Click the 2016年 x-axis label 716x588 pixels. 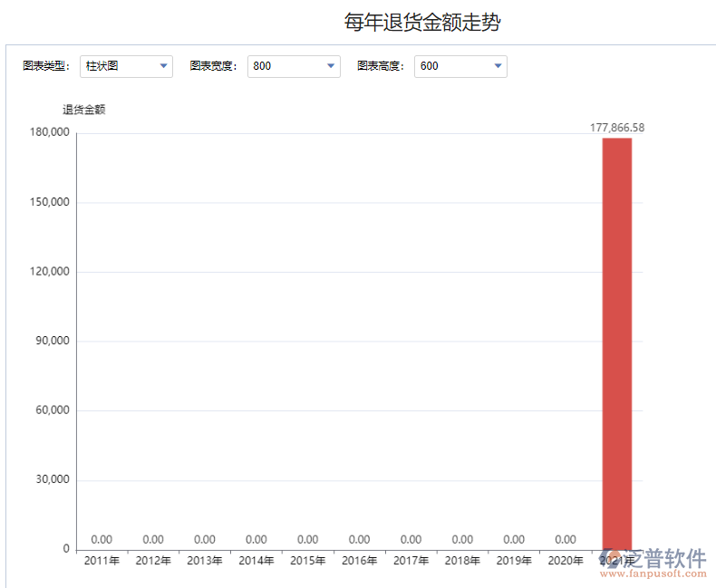click(x=360, y=560)
